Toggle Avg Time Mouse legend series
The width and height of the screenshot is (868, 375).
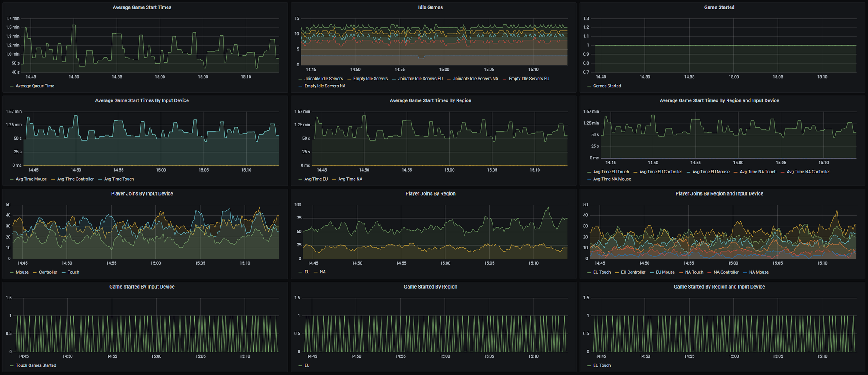coord(31,179)
